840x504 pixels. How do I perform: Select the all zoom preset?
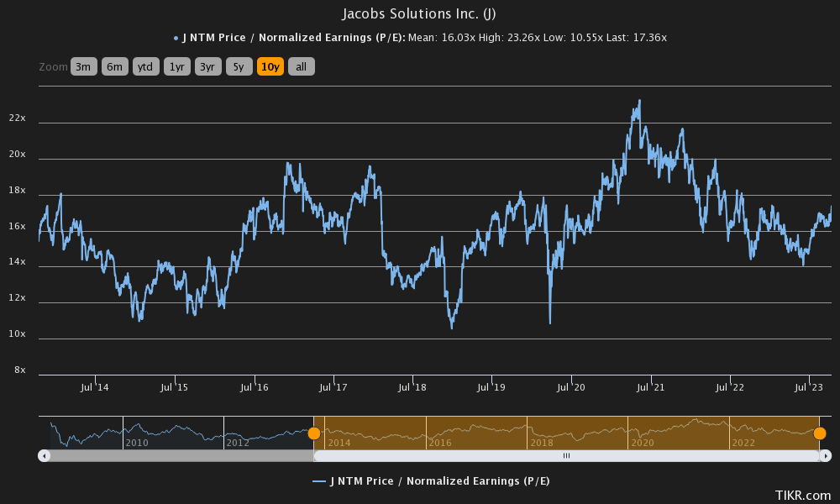[x=301, y=66]
